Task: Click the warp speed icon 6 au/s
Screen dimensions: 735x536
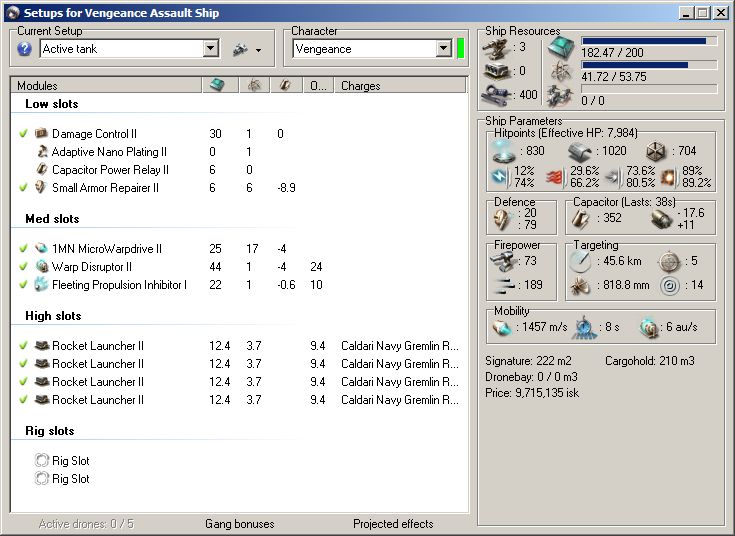Action: [649, 328]
